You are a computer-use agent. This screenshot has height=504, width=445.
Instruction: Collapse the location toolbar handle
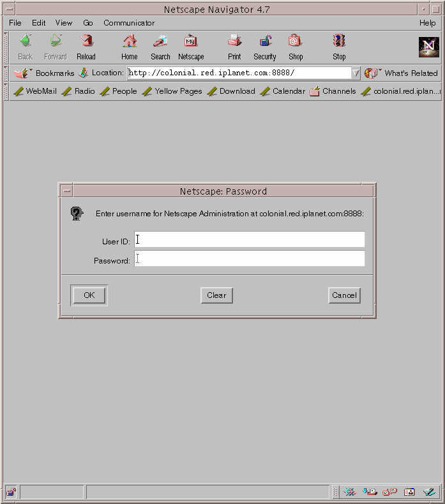6,73
